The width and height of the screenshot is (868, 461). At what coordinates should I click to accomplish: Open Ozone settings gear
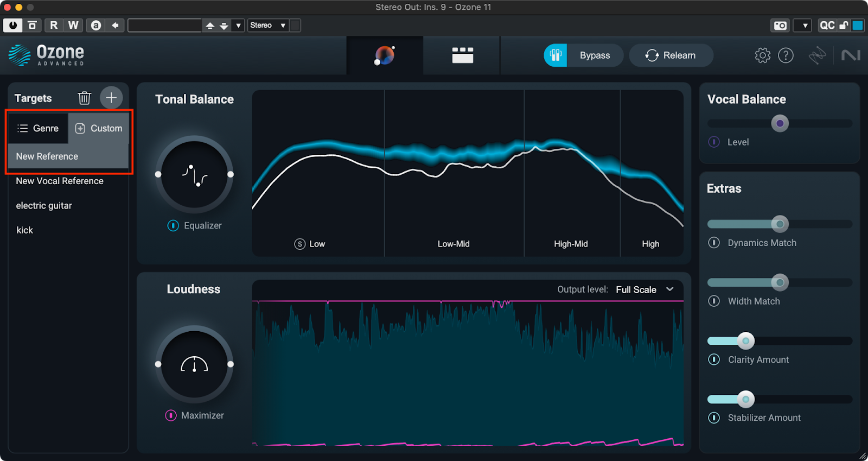[x=762, y=55]
